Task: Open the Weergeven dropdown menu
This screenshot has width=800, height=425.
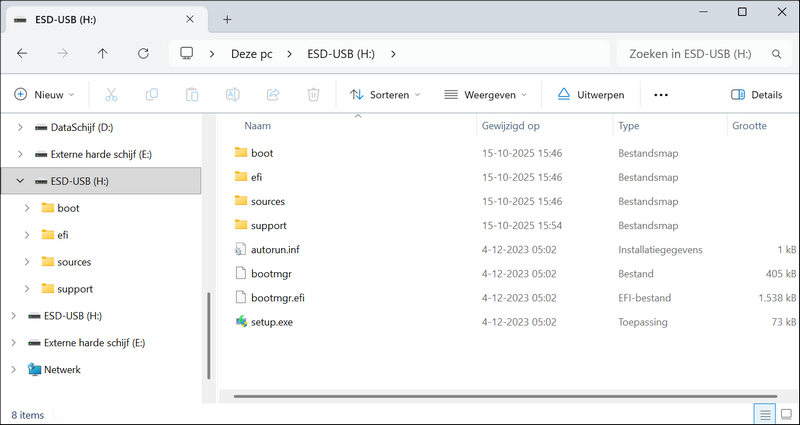Action: click(486, 95)
